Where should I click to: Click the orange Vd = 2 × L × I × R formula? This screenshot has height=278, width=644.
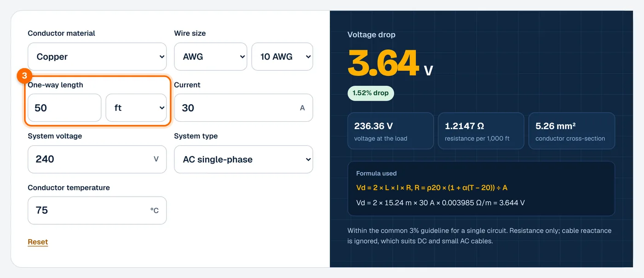pos(432,187)
